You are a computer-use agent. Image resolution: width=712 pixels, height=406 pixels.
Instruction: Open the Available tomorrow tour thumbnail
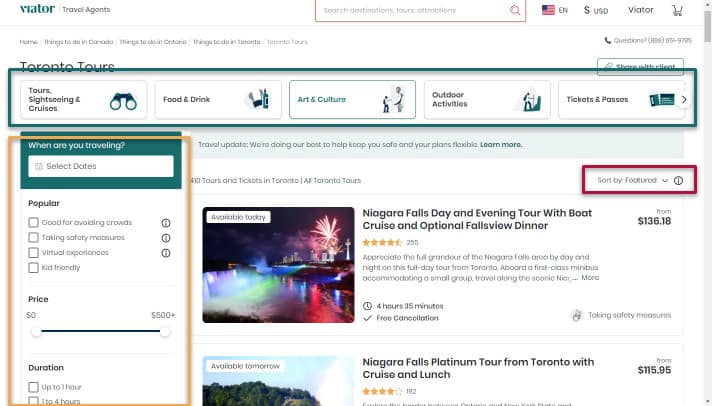(278, 381)
